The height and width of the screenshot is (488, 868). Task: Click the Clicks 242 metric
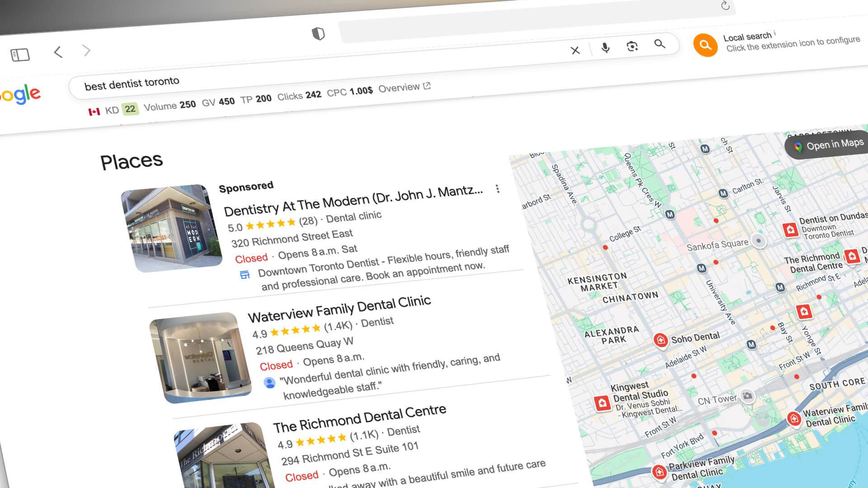tap(299, 95)
